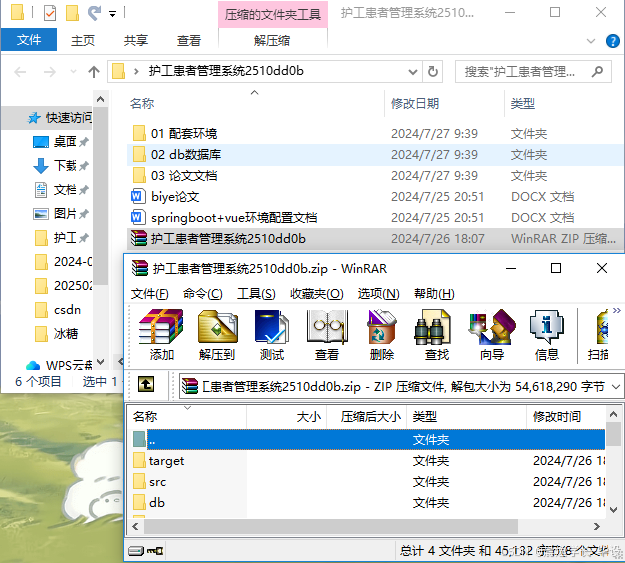The height and width of the screenshot is (563, 625).
Task: Expand hidden WinRAR toolbar items chevron
Action: point(617,310)
